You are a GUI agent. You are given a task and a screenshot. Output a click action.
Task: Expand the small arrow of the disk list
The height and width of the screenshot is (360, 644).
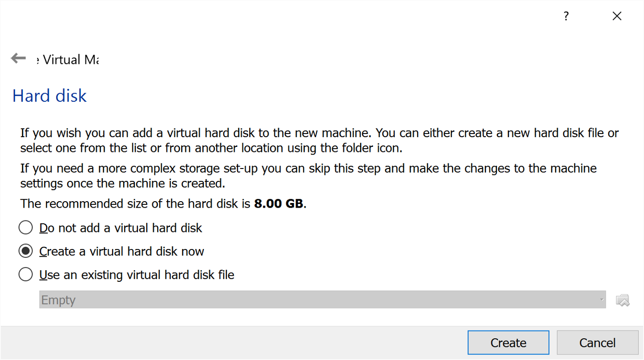601,300
